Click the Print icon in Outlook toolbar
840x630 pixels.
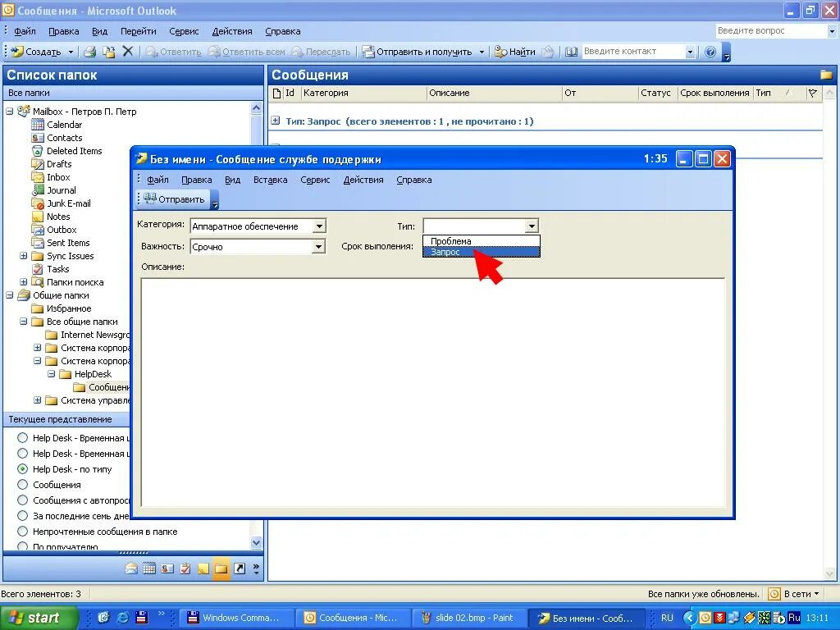click(x=90, y=52)
